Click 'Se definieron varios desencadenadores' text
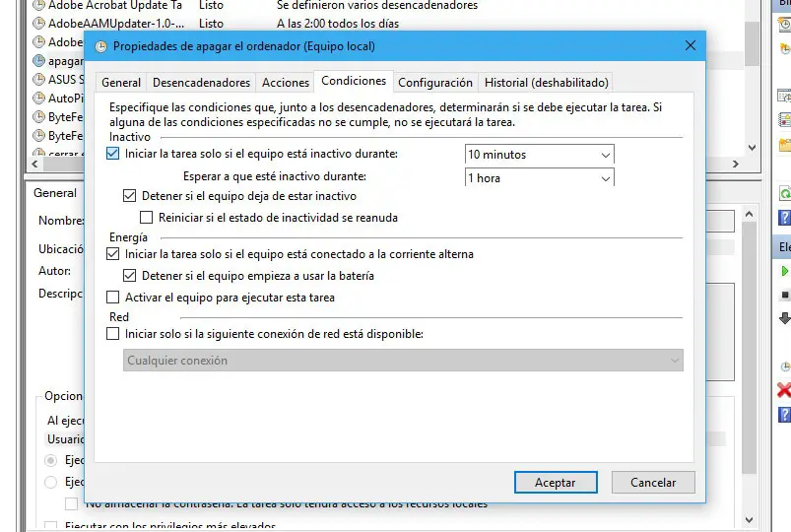The height and width of the screenshot is (532, 791). pos(377,6)
